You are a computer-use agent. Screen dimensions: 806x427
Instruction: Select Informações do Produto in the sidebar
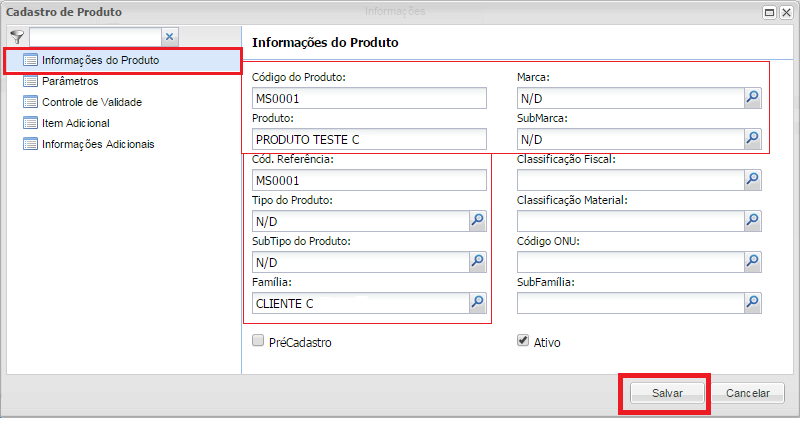pos(100,61)
